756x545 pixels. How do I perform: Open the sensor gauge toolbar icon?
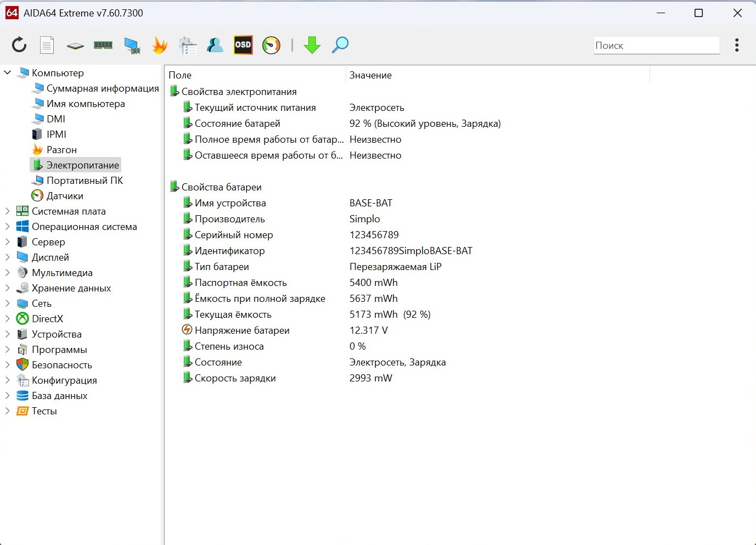(x=271, y=45)
